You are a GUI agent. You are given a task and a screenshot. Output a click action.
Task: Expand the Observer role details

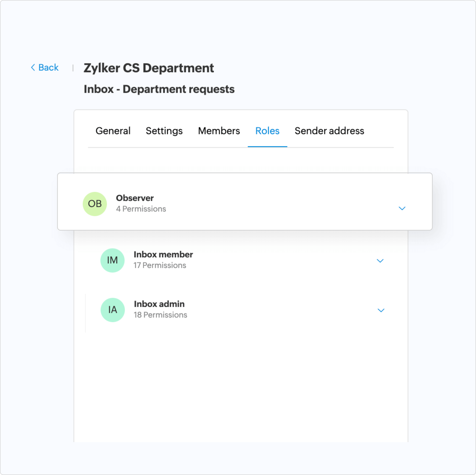point(402,208)
